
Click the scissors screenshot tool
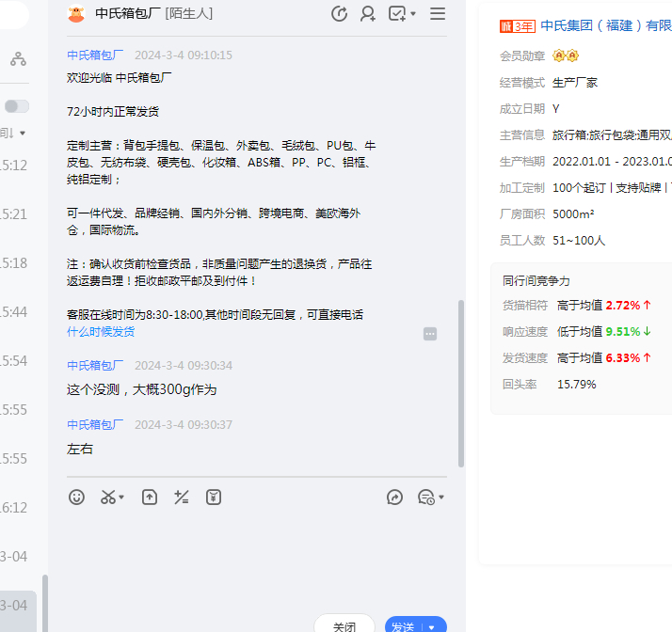point(108,498)
